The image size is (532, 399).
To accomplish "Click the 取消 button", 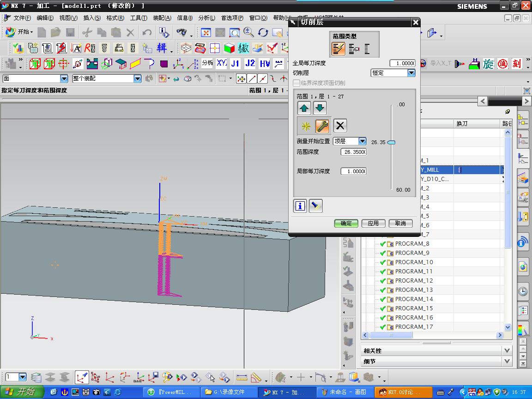I will coord(400,224).
